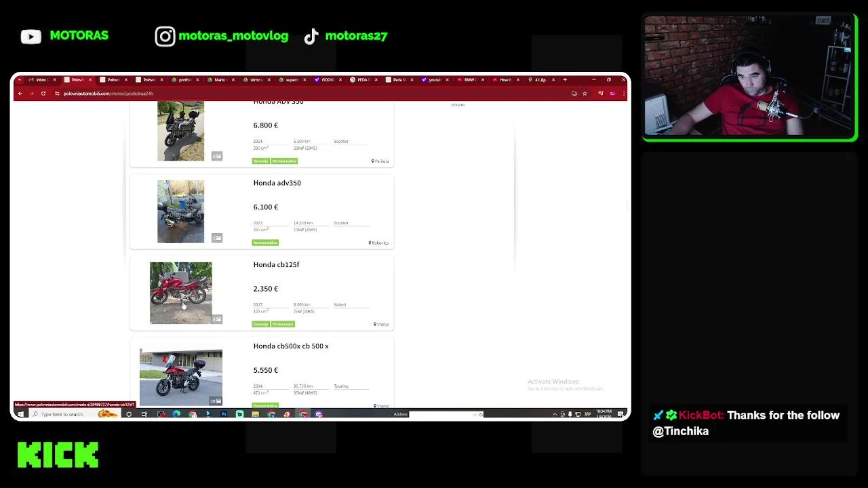Click the second green badge on 6.800 € listing

click(x=284, y=161)
